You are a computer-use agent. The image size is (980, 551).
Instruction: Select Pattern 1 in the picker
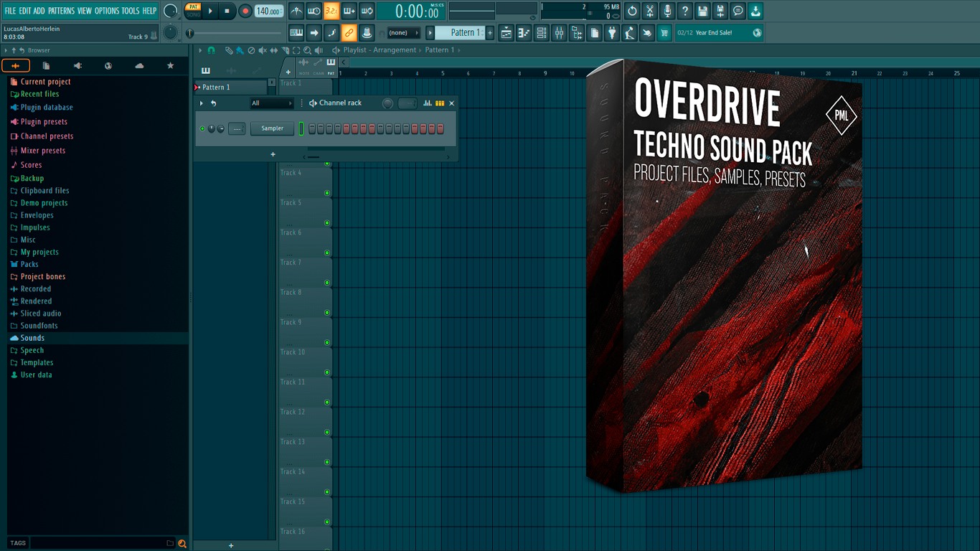pyautogui.click(x=230, y=88)
